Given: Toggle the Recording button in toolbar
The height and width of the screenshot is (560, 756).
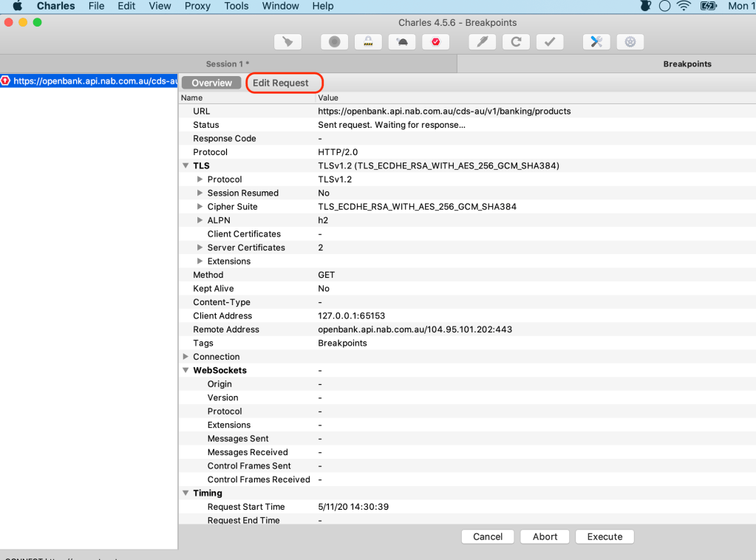Looking at the screenshot, I should pyautogui.click(x=334, y=42).
